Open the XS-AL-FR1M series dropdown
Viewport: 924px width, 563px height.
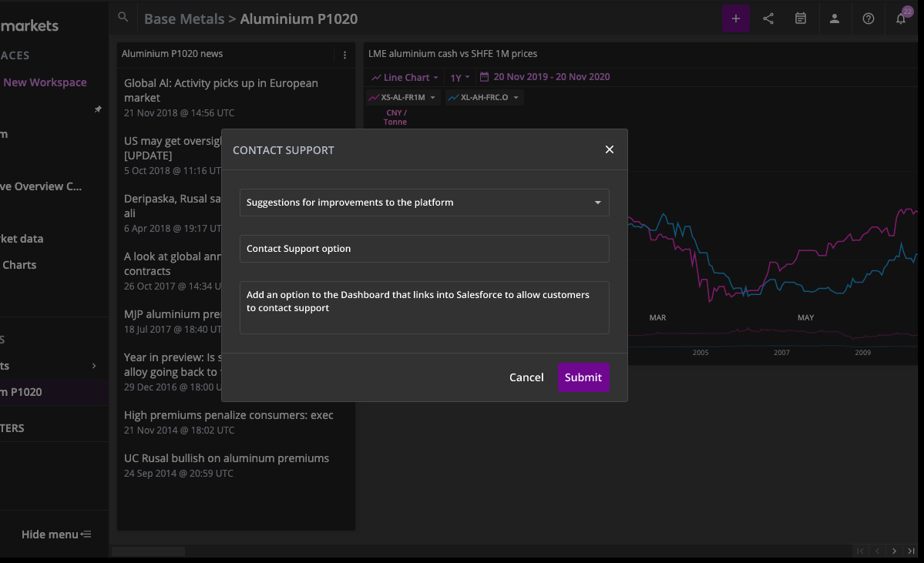[403, 98]
